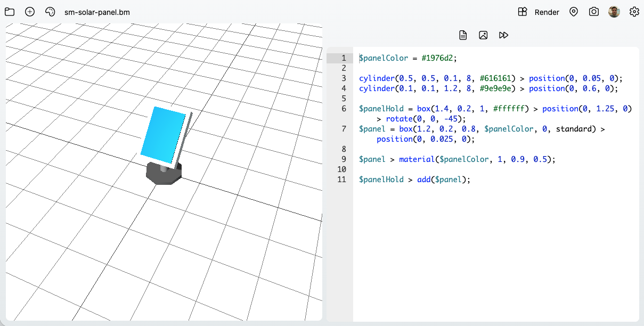Click the sm-solar-panel.bm filename tab
The width and height of the screenshot is (644, 326).
tap(96, 11)
